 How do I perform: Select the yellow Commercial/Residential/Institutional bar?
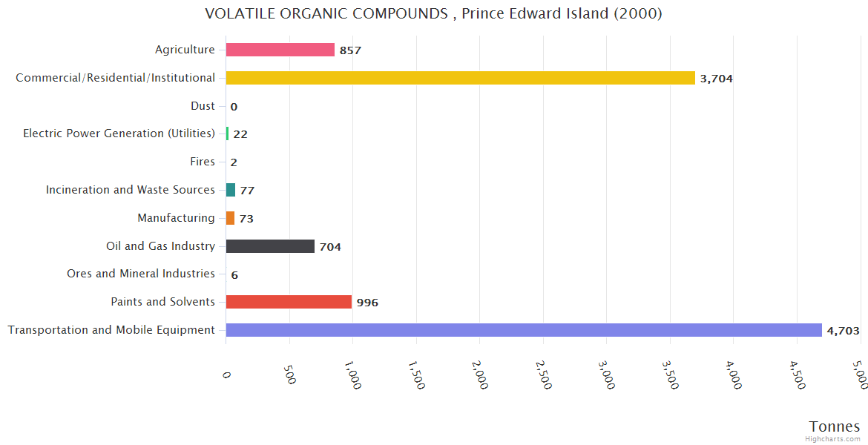pyautogui.click(x=460, y=78)
